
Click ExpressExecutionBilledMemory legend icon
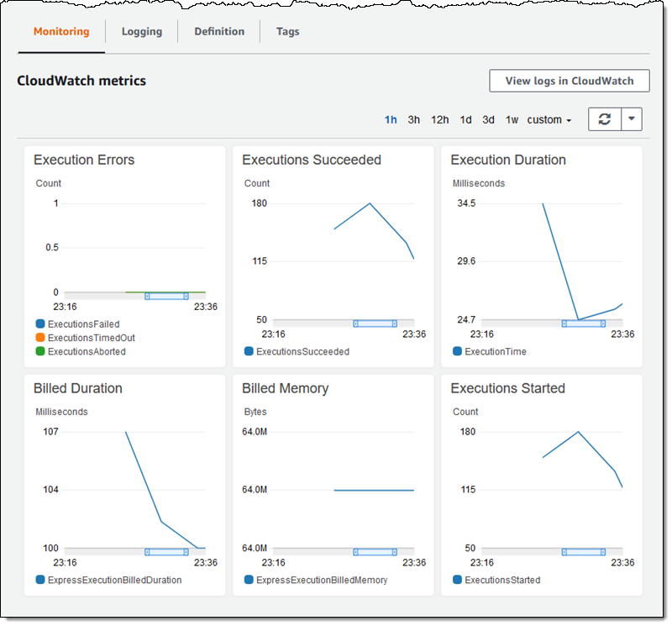click(x=249, y=580)
